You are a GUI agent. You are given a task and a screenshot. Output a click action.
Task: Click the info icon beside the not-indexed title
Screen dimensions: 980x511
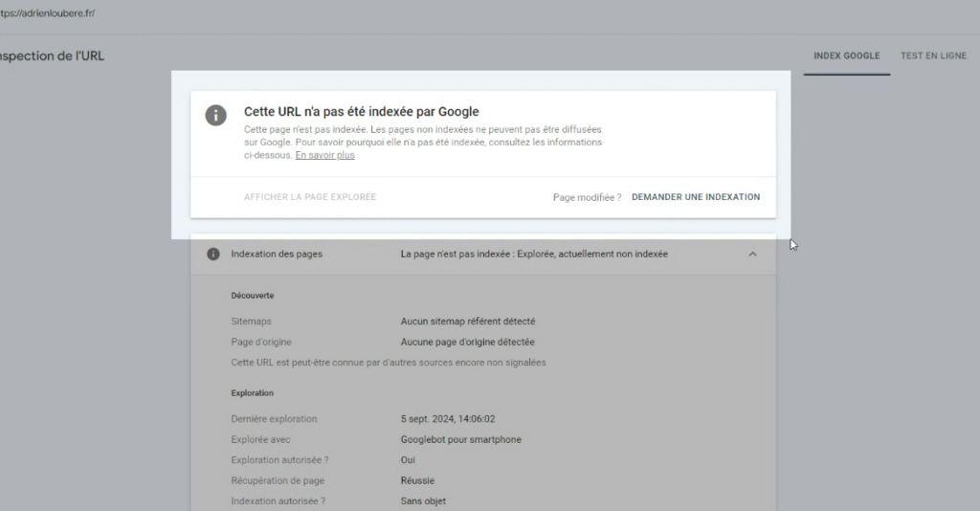[216, 115]
